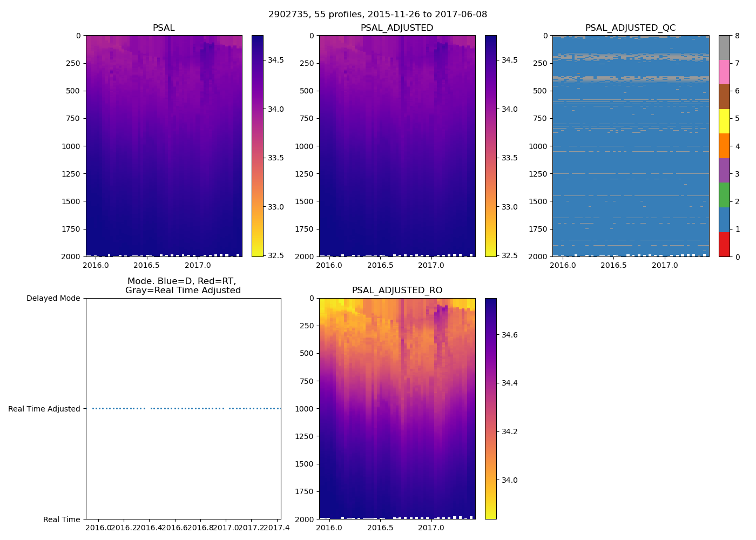This screenshot has height=540, width=756.
Task: Select the 'Real Time Adjusted' axis label
Action: tap(44, 409)
